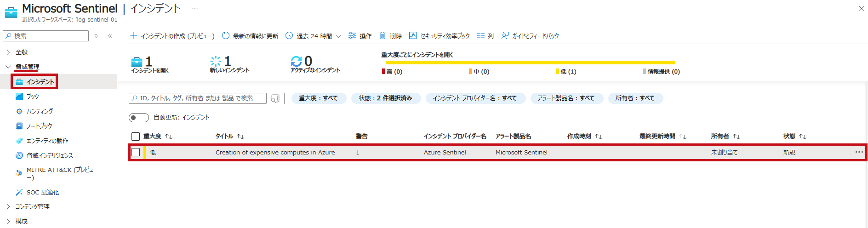Check the select-all header checkbox
The width and height of the screenshot is (868, 228).
(x=136, y=137)
